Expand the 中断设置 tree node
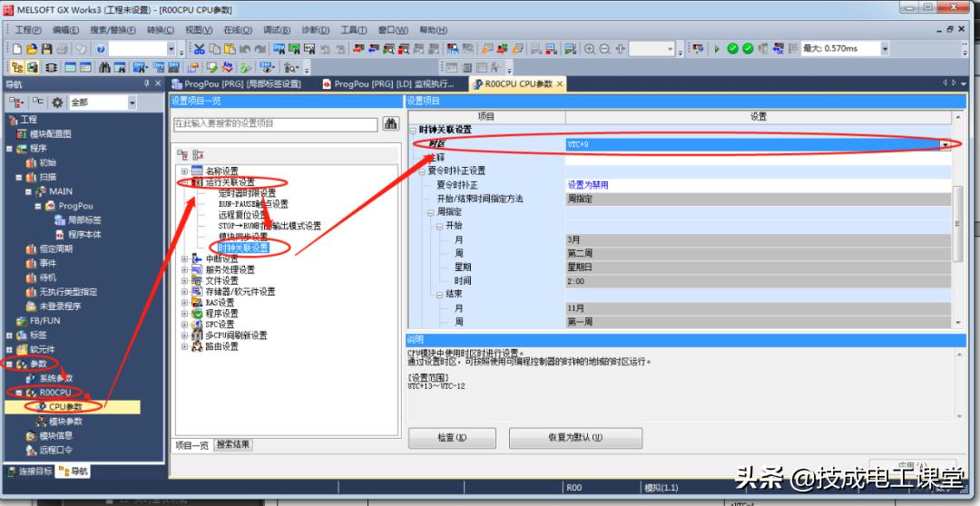The width and height of the screenshot is (980, 506). click(184, 258)
